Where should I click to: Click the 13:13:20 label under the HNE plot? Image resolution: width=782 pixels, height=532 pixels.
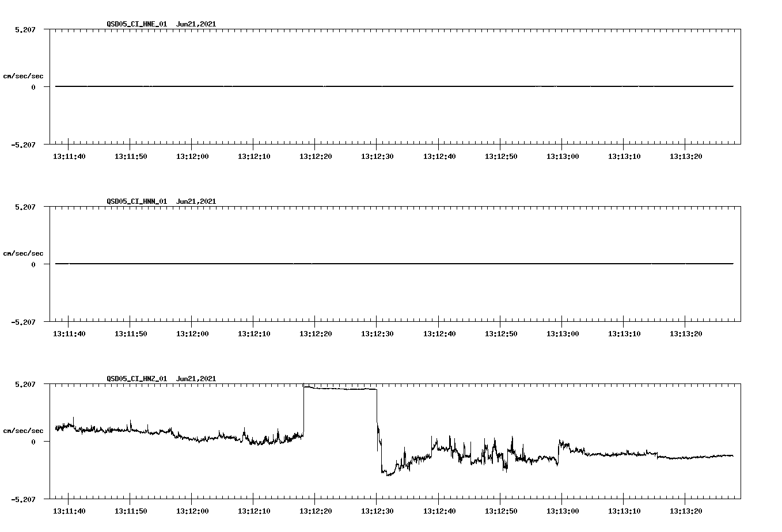pyautogui.click(x=686, y=157)
